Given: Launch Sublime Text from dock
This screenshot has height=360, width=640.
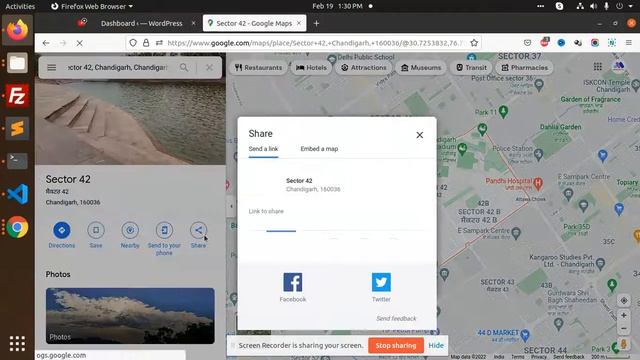Looking at the screenshot, I should pyautogui.click(x=17, y=129).
